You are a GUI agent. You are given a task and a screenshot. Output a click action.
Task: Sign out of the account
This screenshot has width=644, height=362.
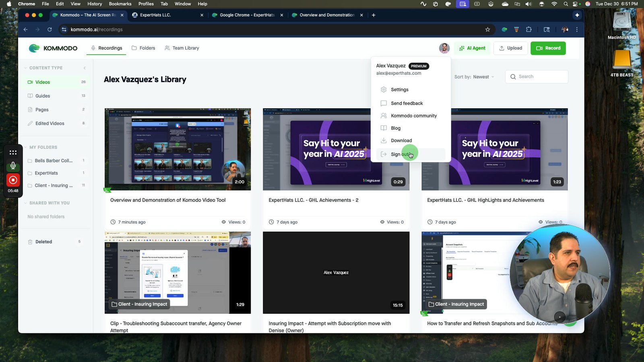click(411, 154)
